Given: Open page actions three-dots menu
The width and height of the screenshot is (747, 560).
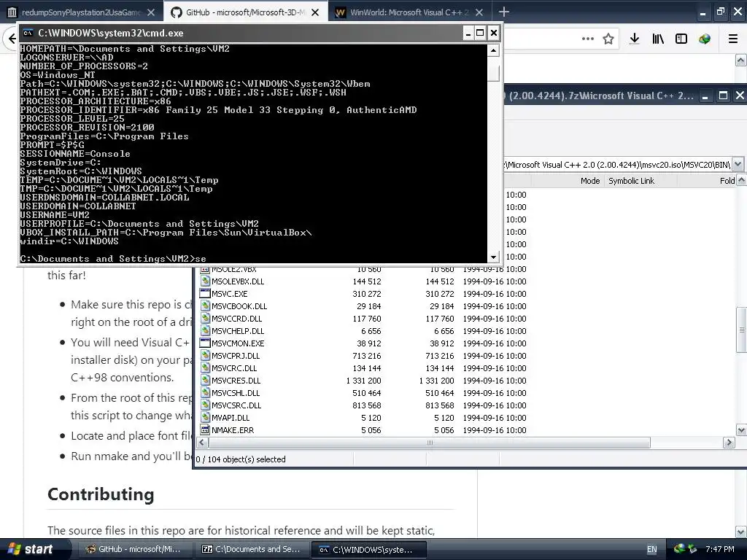Looking at the screenshot, I should [588, 39].
